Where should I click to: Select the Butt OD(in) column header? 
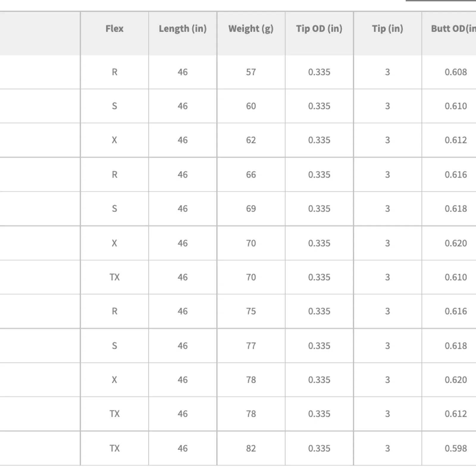(453, 29)
